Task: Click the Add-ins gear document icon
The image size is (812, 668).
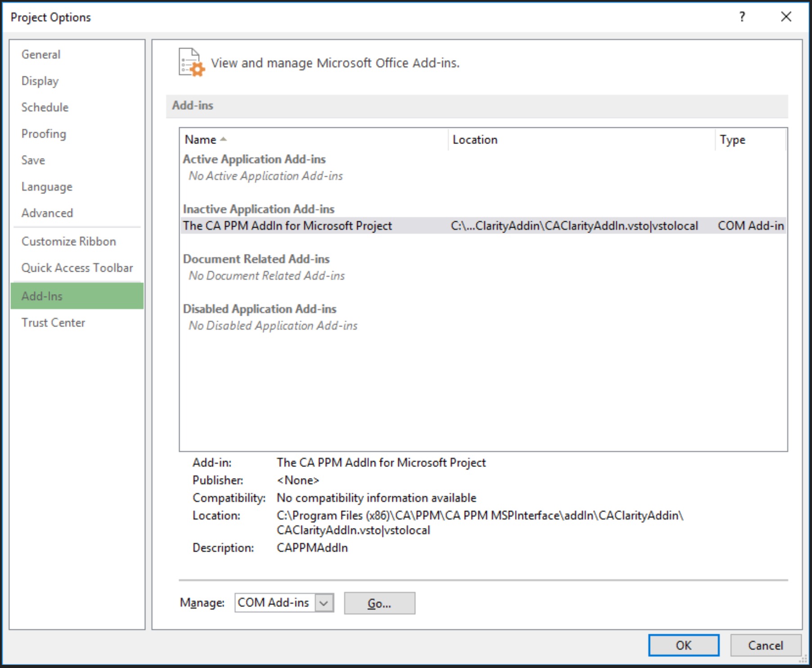Action: [192, 63]
